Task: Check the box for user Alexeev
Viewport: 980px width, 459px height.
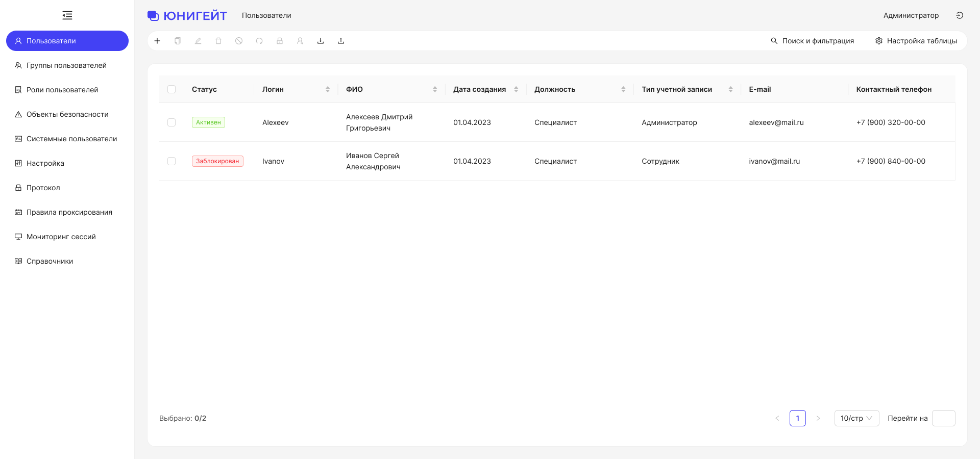Action: pos(171,122)
